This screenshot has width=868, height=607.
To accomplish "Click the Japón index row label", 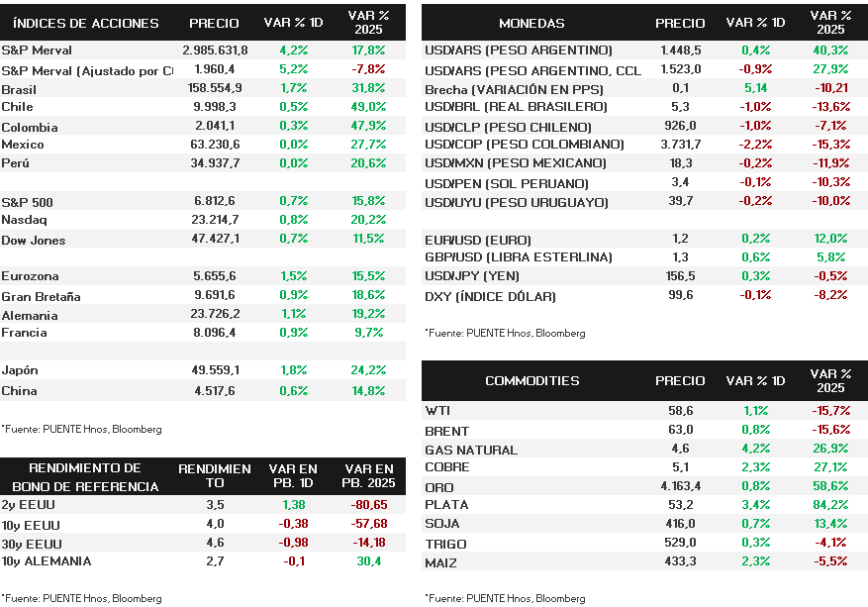I will coord(20,370).
